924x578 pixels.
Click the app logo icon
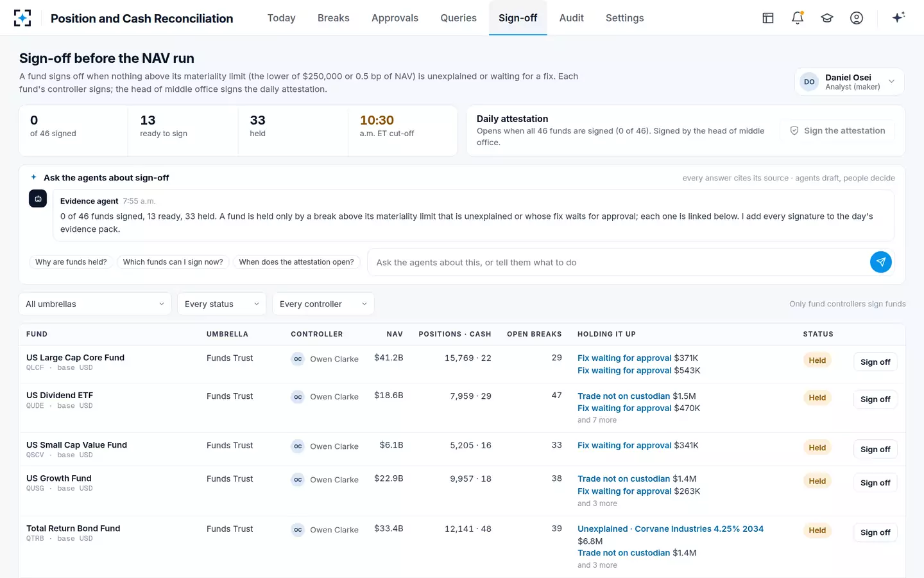click(22, 18)
